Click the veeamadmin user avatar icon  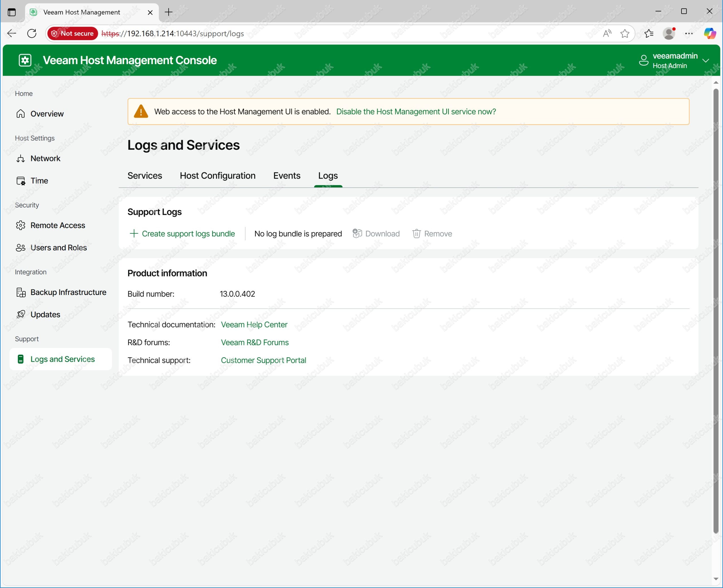tap(643, 61)
